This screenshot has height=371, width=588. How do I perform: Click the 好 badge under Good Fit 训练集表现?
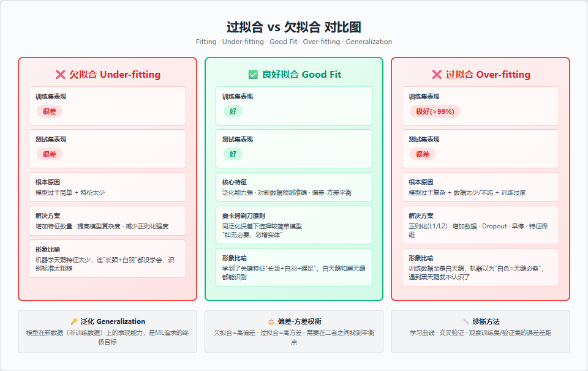click(233, 111)
